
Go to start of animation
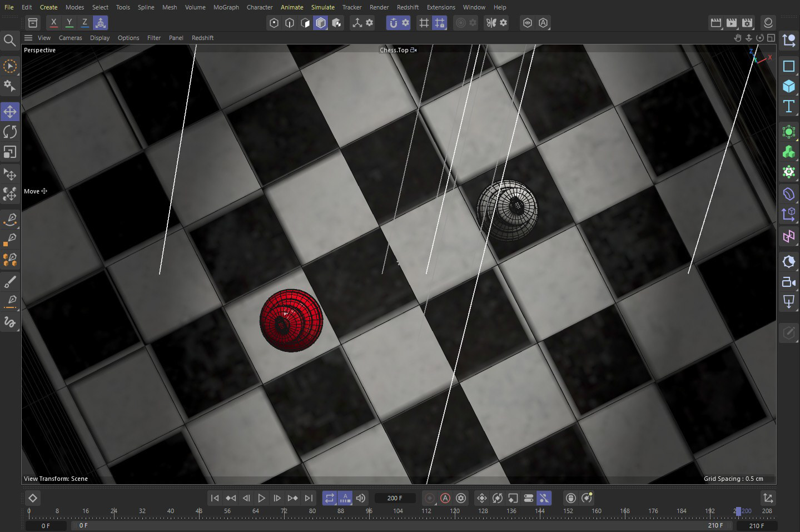(x=215, y=498)
